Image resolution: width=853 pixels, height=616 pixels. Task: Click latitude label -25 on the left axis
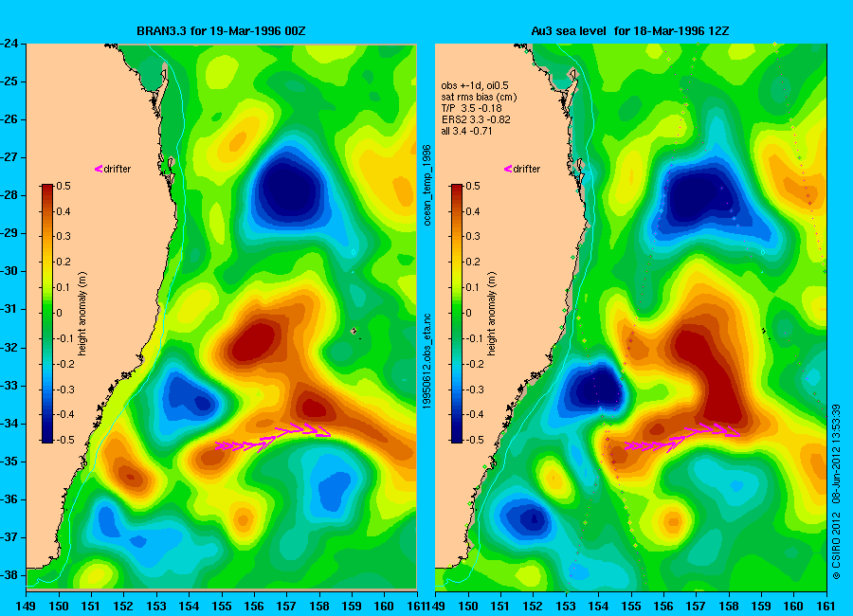[x=10, y=82]
